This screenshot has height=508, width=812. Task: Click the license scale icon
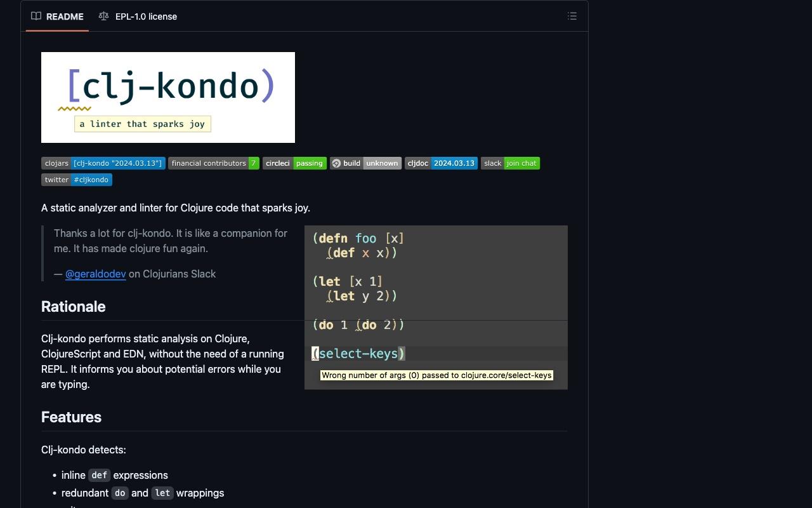pos(103,17)
